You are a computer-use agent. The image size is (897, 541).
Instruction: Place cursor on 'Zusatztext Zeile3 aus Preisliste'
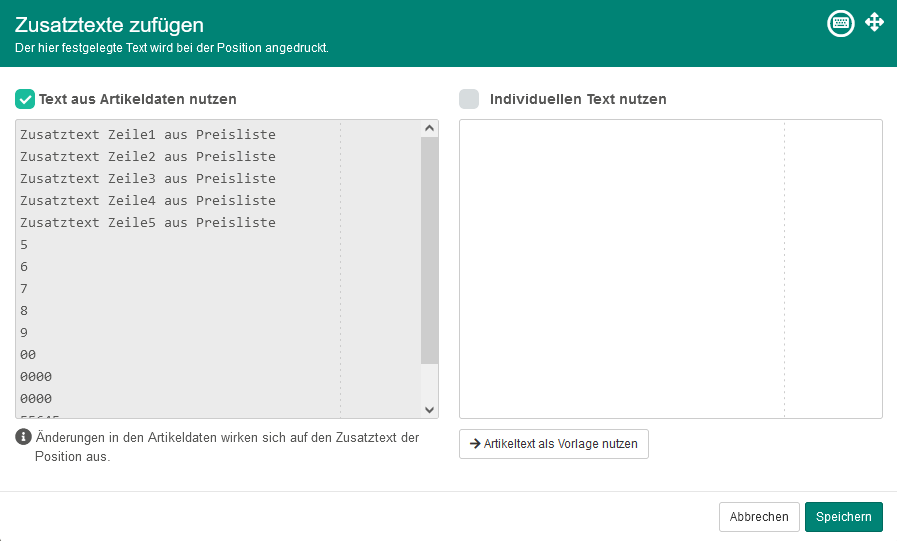[148, 179]
